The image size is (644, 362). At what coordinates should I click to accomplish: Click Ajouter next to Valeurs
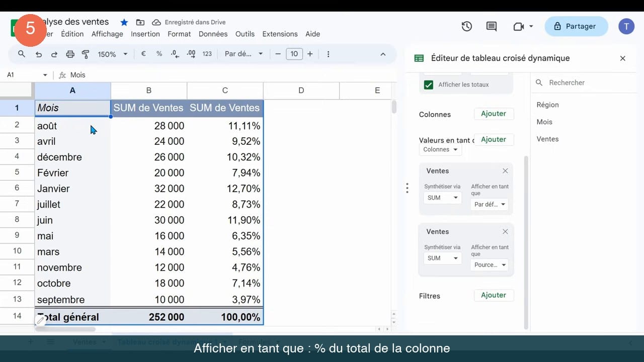pyautogui.click(x=494, y=139)
